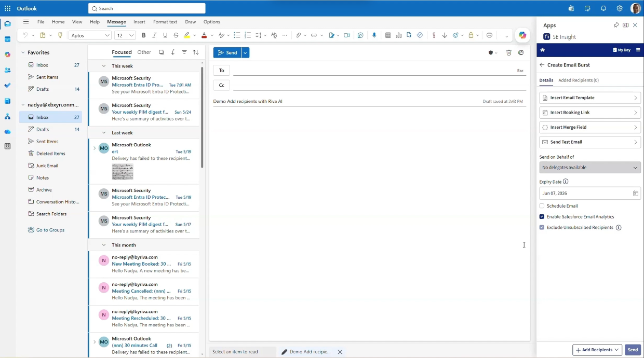Image resolution: width=644 pixels, height=358 pixels.
Task: Show Expiry Date info icon
Action: click(566, 182)
